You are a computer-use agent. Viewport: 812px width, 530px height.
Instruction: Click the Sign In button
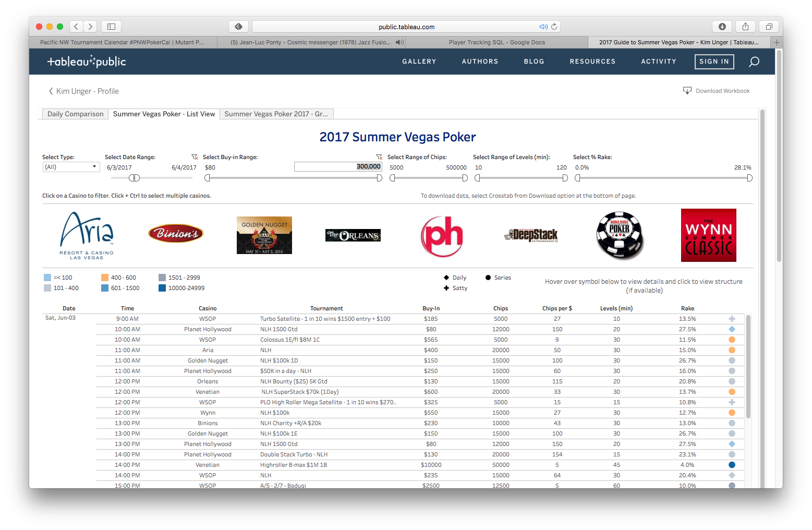point(714,62)
